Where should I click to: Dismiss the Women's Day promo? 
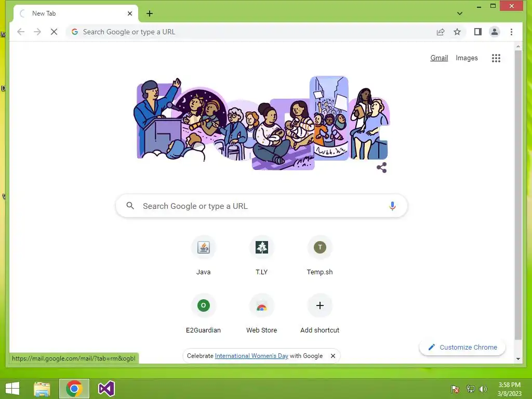[x=333, y=356]
